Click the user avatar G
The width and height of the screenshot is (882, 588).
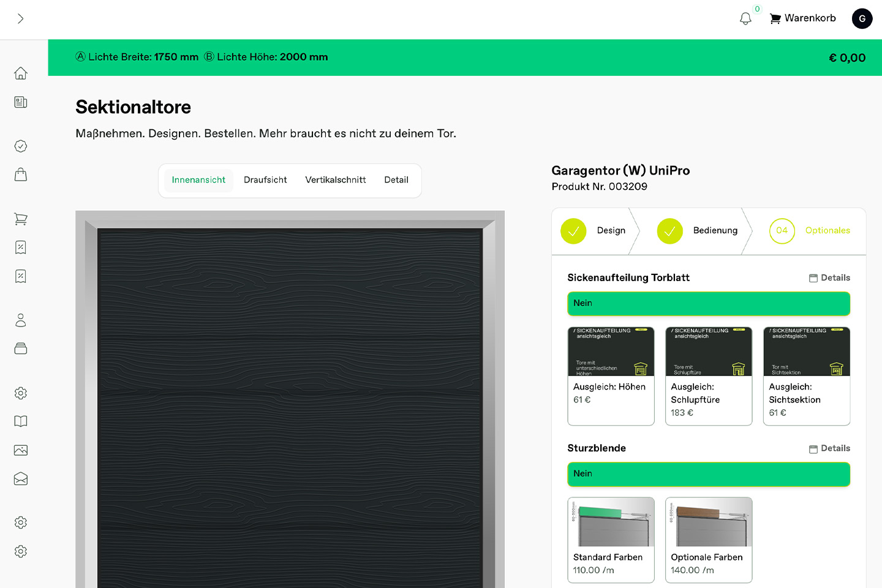click(x=862, y=18)
